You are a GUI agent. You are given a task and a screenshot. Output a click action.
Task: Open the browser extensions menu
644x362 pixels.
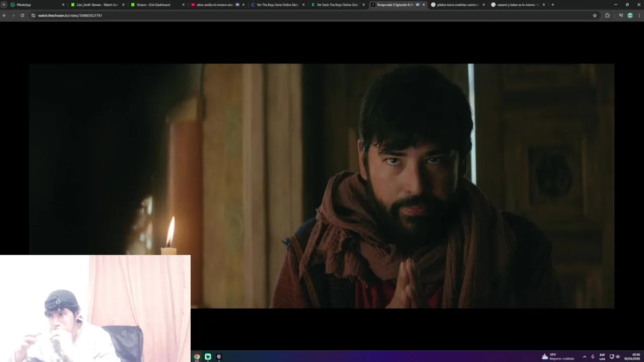click(607, 16)
